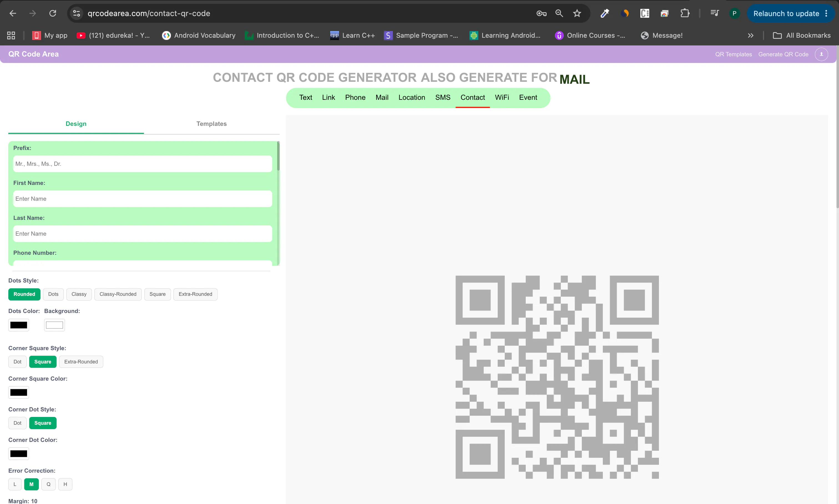Click QR Templates header link
The height and width of the screenshot is (504, 839).
(733, 54)
